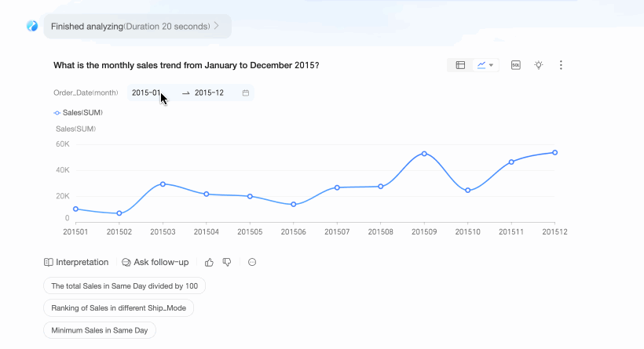Open the three-dot more options menu

tap(561, 65)
